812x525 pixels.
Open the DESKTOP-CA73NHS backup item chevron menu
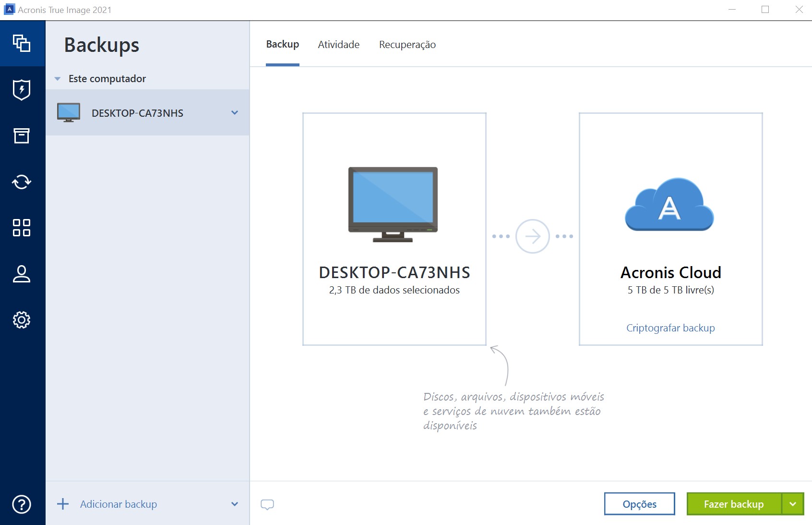click(235, 113)
